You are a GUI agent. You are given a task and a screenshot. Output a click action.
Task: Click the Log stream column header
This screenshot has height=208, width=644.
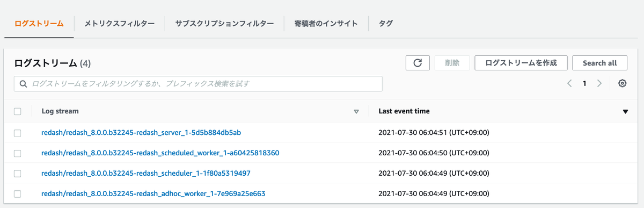(60, 111)
